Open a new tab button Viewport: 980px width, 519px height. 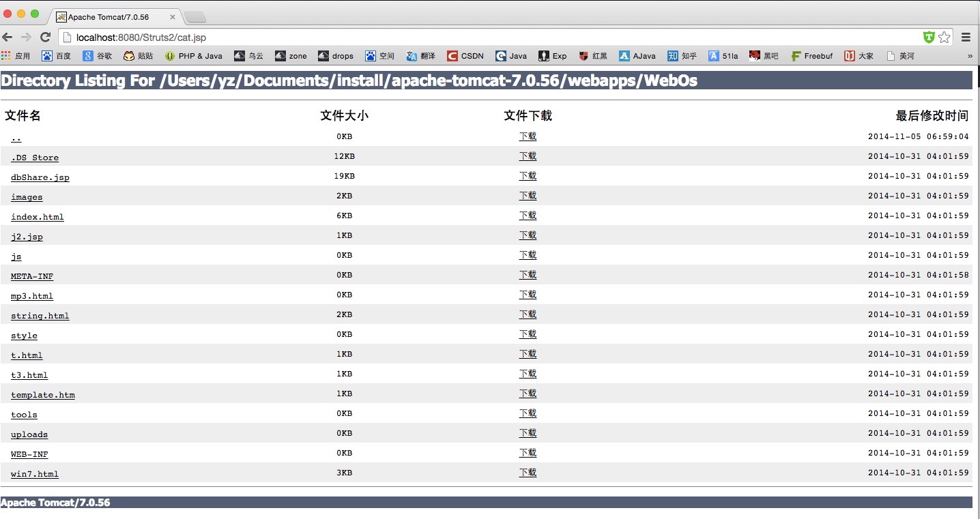pyautogui.click(x=195, y=17)
